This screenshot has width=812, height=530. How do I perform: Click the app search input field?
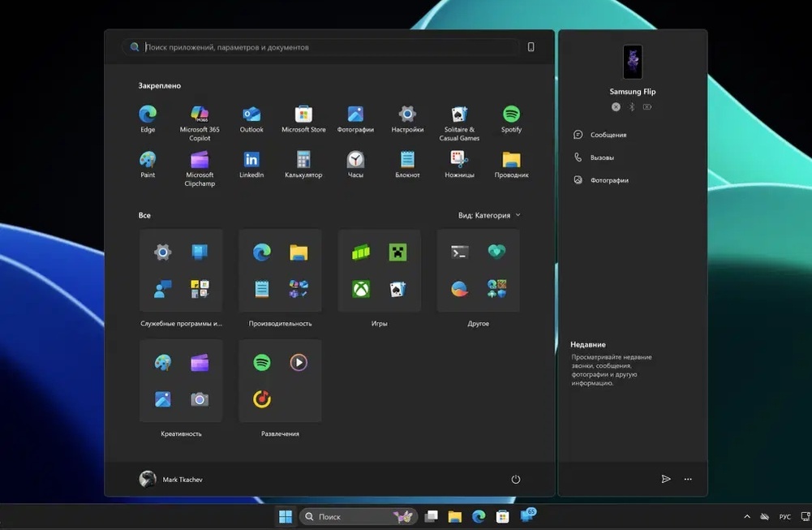321,47
